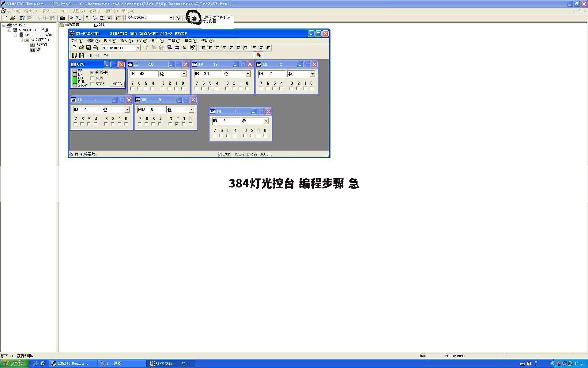Collapse the CPU 317-2 PN/DP tree node

16,35
